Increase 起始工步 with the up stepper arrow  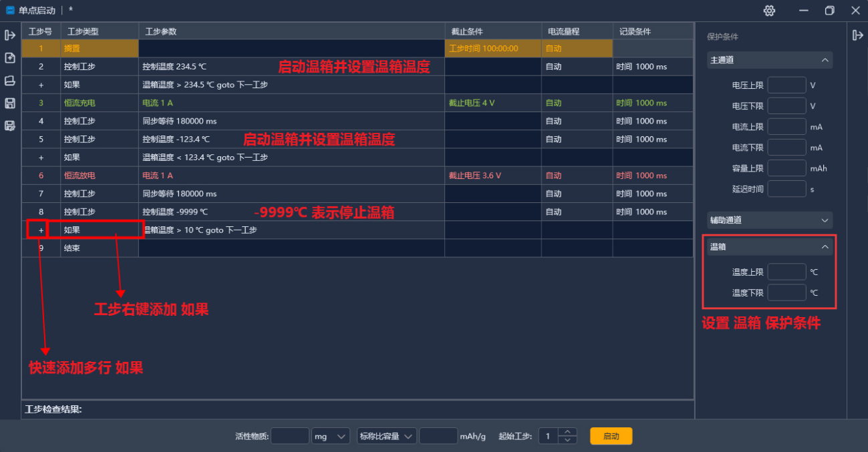567,431
